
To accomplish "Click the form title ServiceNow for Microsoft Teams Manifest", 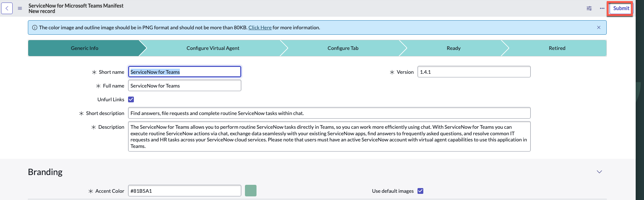I will [76, 5].
